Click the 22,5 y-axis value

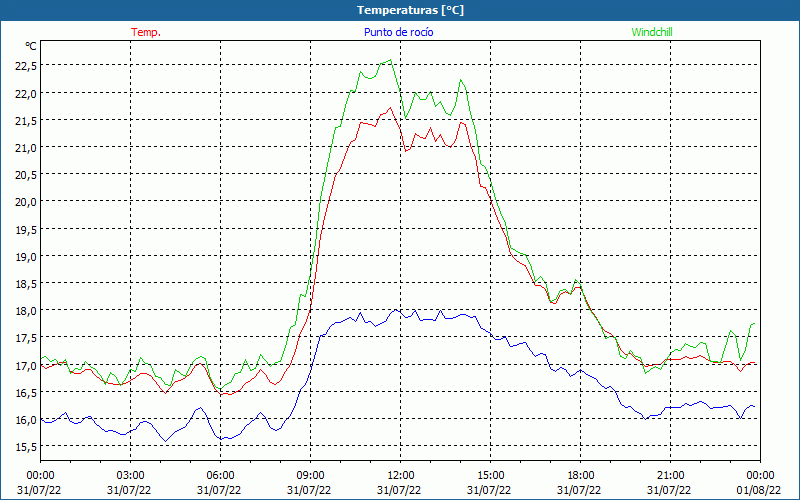[x=26, y=66]
